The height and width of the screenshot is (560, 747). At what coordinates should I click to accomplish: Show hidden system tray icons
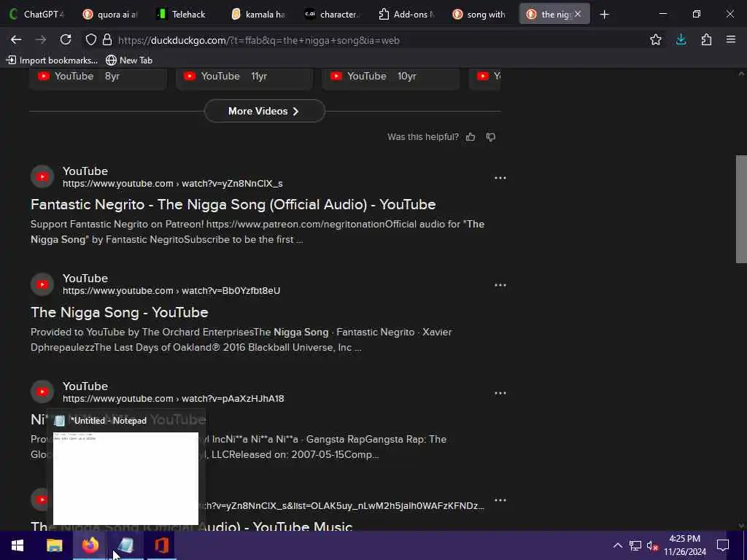pos(617,545)
